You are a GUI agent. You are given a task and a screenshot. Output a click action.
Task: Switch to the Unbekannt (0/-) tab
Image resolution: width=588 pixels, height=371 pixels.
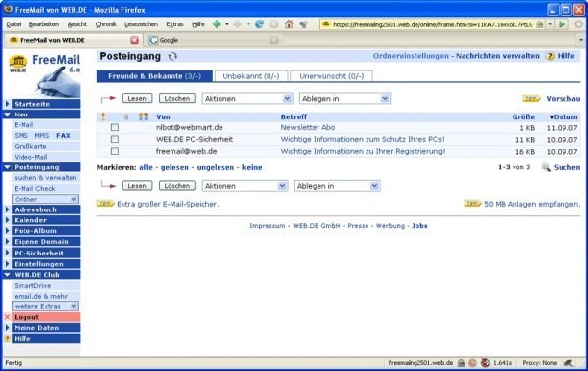point(251,76)
